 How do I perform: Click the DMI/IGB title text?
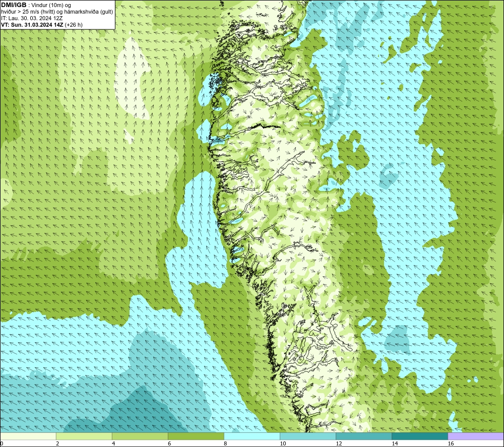14,5
